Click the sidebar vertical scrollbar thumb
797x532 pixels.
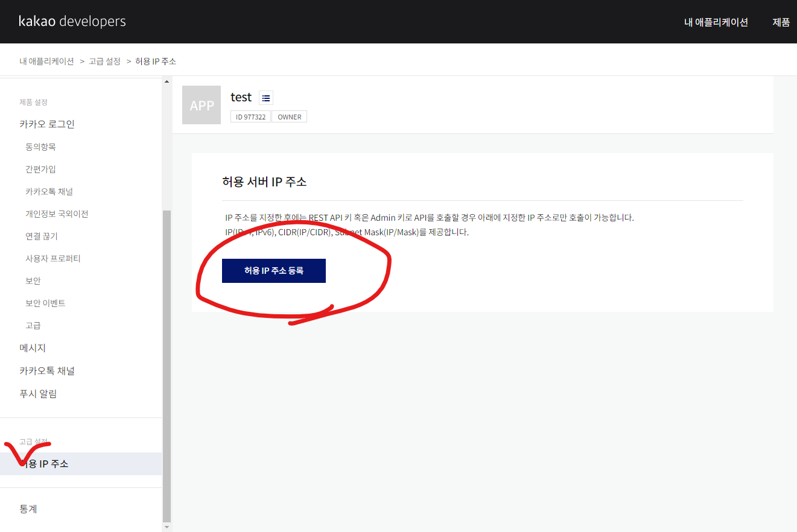(x=167, y=366)
